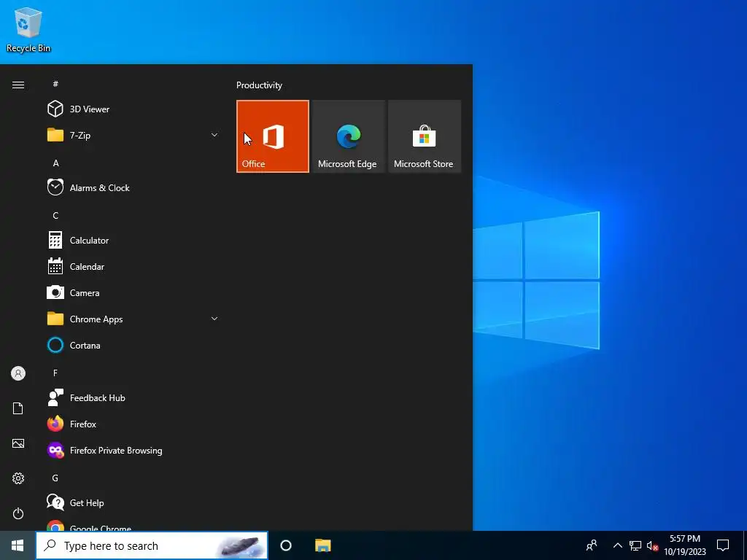Show hidden system tray icons
747x560 pixels.
coord(617,545)
